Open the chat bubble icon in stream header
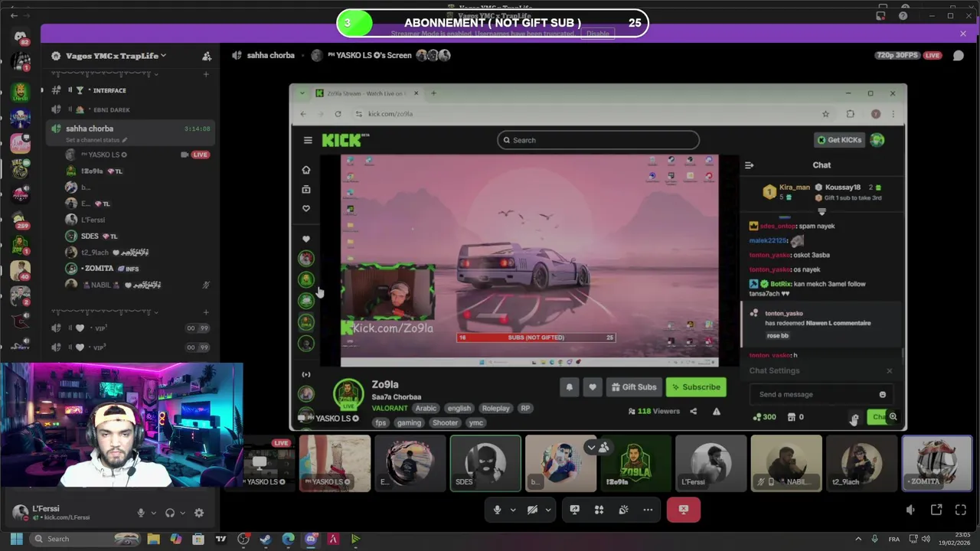The image size is (980, 551). pyautogui.click(x=958, y=55)
